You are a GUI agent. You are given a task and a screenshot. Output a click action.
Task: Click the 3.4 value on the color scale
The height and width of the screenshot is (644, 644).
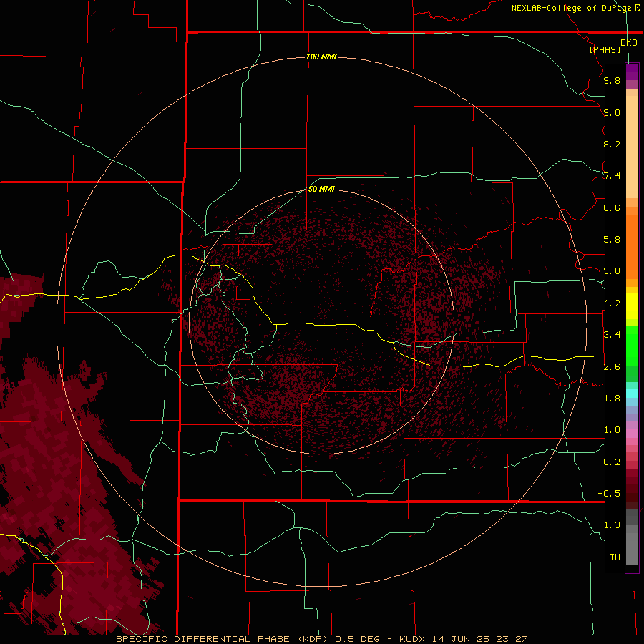612,335
